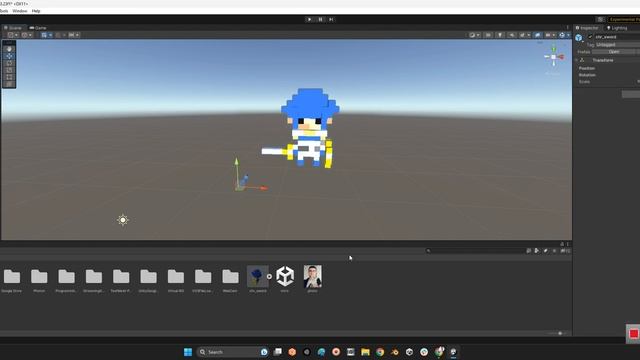The width and height of the screenshot is (640, 360).
Task: Open Blender from taskbar
Action: pos(395,352)
